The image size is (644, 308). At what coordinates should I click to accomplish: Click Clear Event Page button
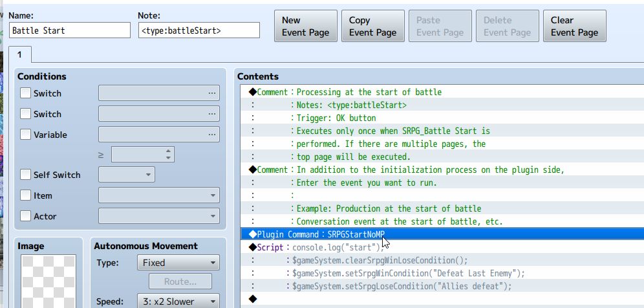tap(575, 27)
